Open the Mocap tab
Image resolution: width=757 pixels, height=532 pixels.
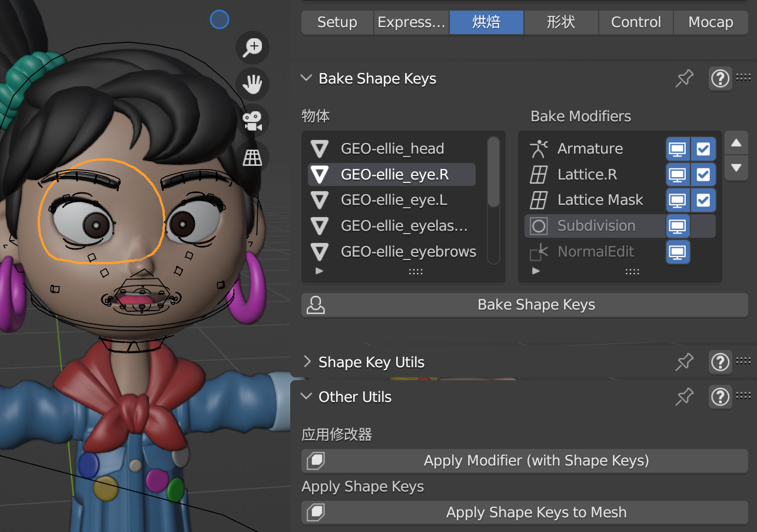pyautogui.click(x=710, y=22)
